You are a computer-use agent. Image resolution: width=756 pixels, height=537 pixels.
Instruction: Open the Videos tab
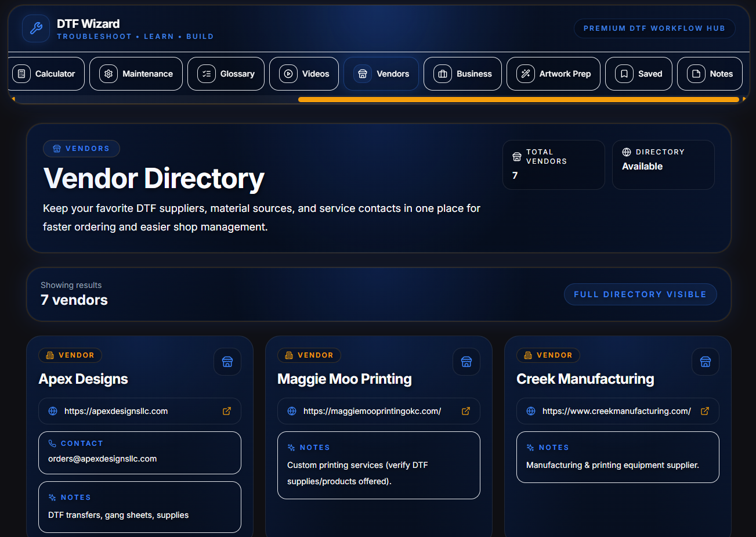tap(304, 74)
